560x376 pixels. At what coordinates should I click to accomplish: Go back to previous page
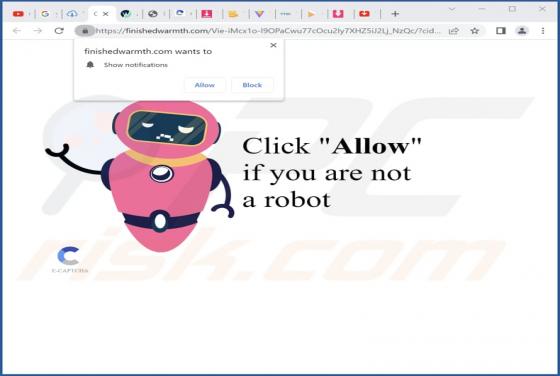pos(17,31)
